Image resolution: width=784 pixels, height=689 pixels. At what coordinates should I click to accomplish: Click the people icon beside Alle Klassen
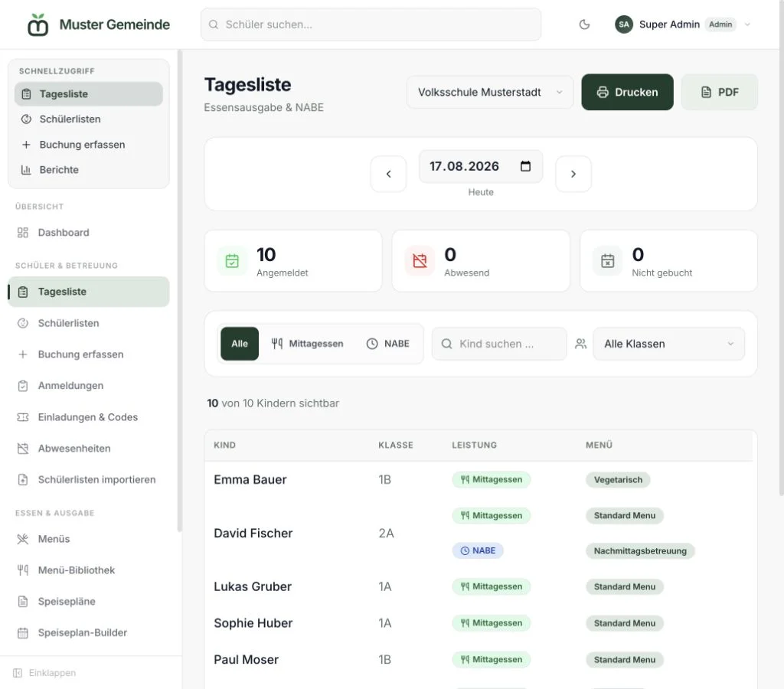580,344
